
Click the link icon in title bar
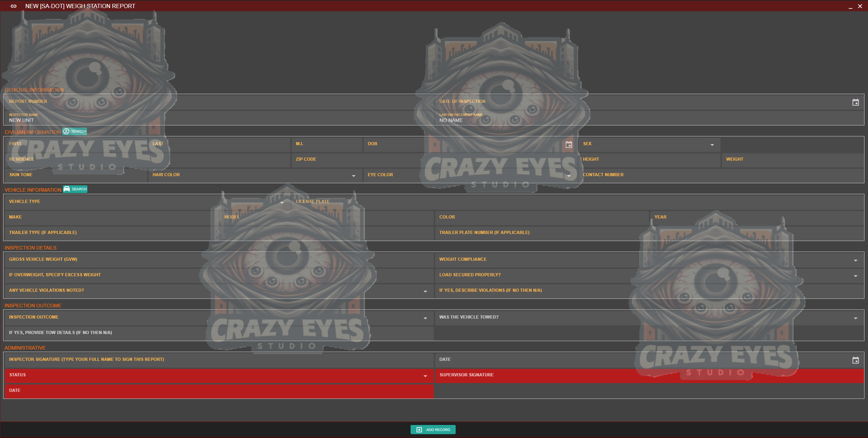click(x=13, y=6)
